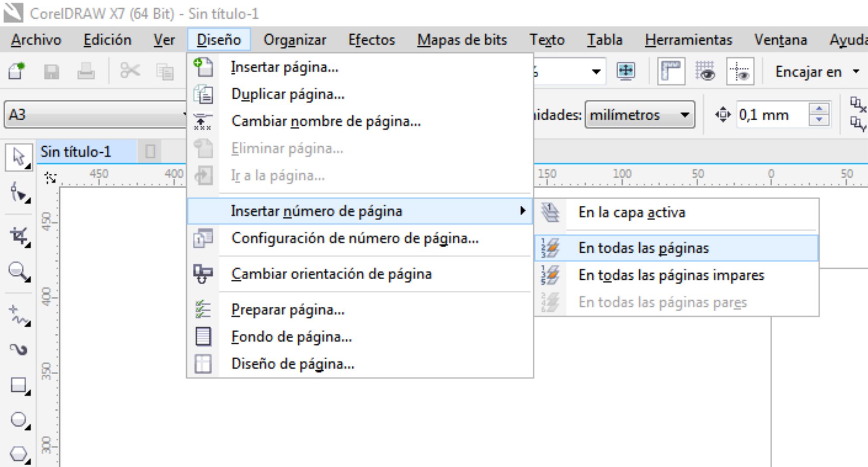Click the Duplicar página menu icon
Viewport: 868px width, 467px height.
tap(203, 95)
